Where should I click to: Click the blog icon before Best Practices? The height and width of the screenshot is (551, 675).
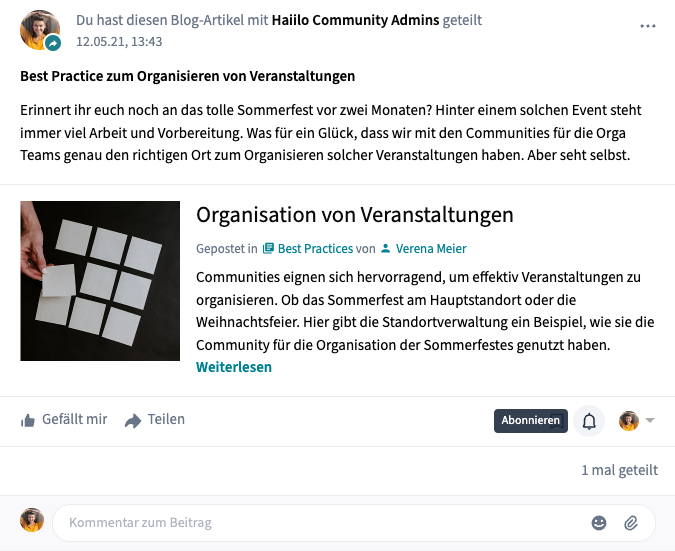tap(268, 248)
